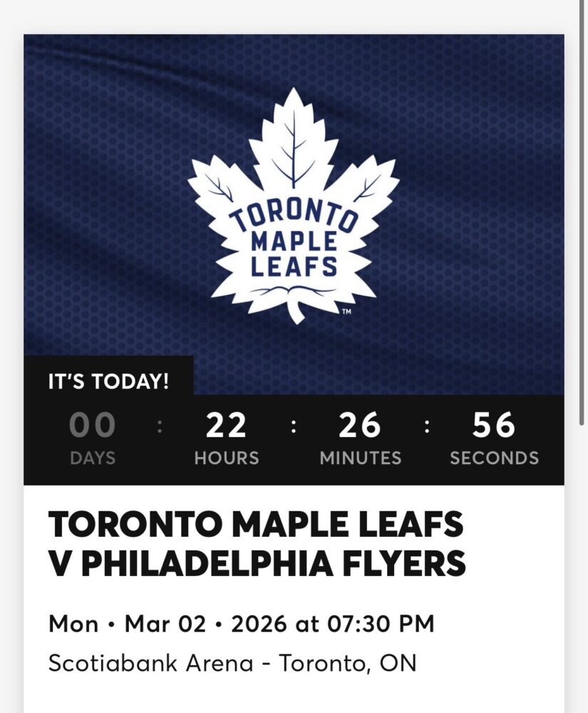Click the 56 seconds countdown number
The image size is (588, 713).
(494, 426)
